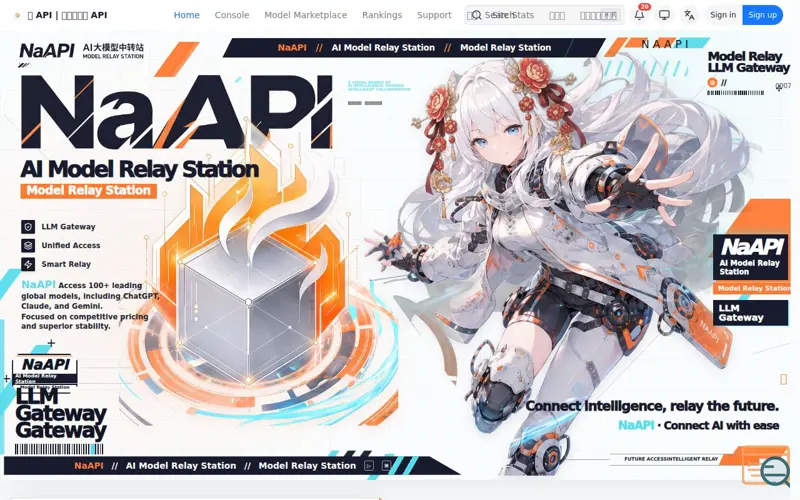
Task: Open the Support menu item
Action: point(434,15)
